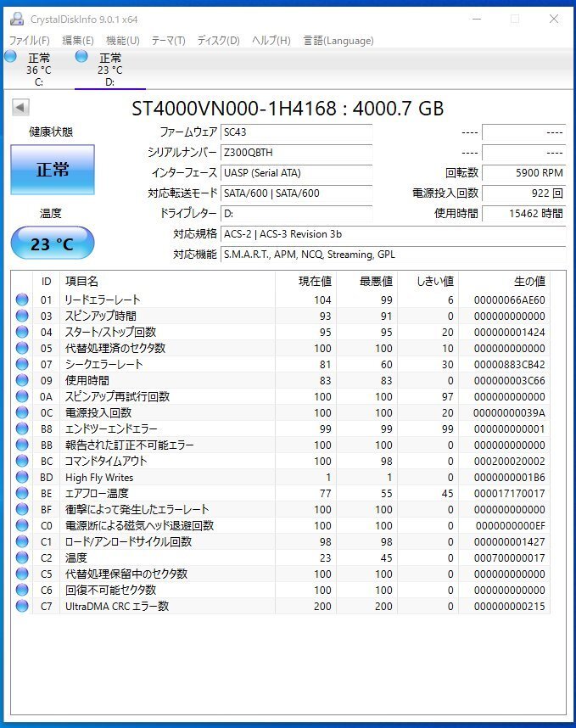Click raw value 0000000001B6
This screenshot has width=576, height=728.
tap(509, 478)
